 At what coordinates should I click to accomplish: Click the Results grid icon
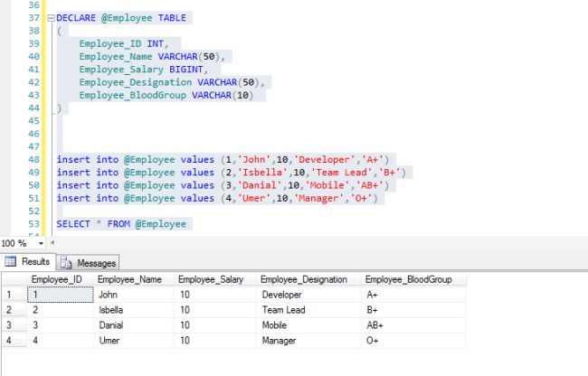pos(10,261)
